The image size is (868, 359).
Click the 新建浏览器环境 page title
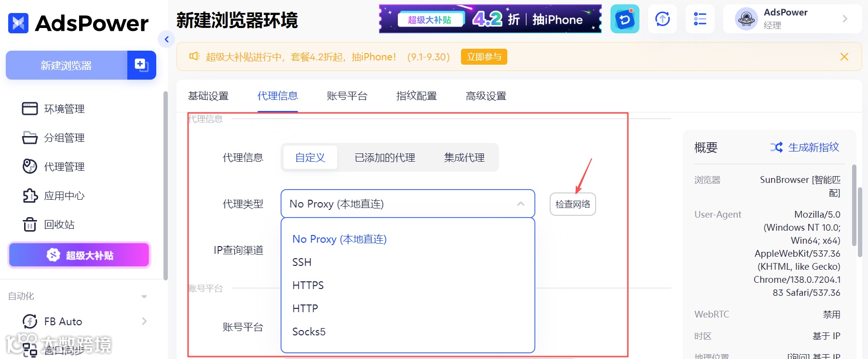237,20
